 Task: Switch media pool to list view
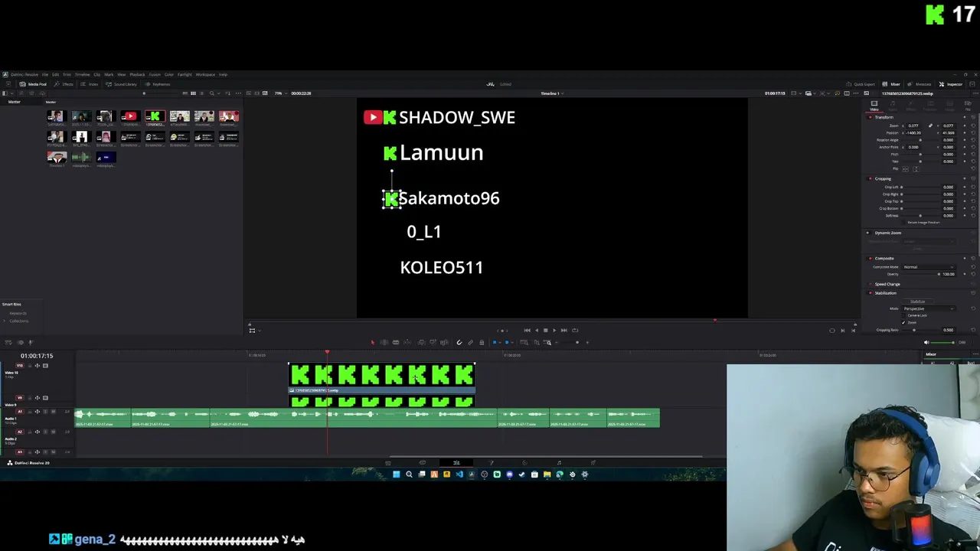click(201, 93)
